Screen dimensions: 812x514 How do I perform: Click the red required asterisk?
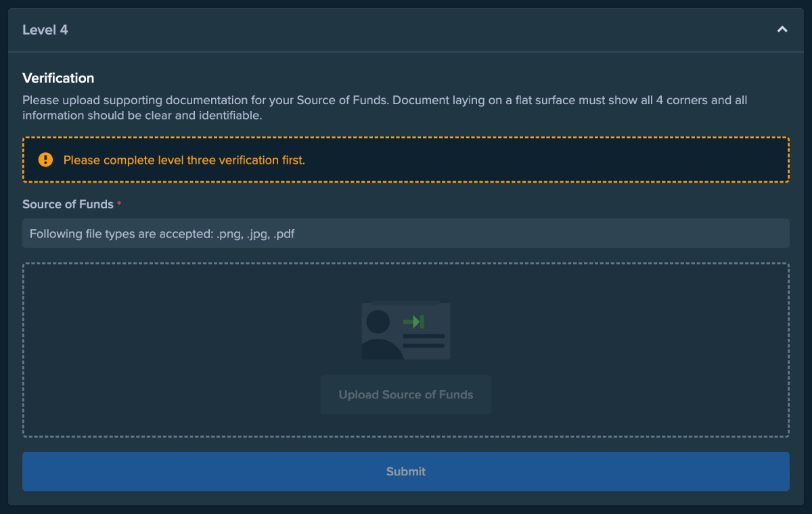tap(120, 204)
